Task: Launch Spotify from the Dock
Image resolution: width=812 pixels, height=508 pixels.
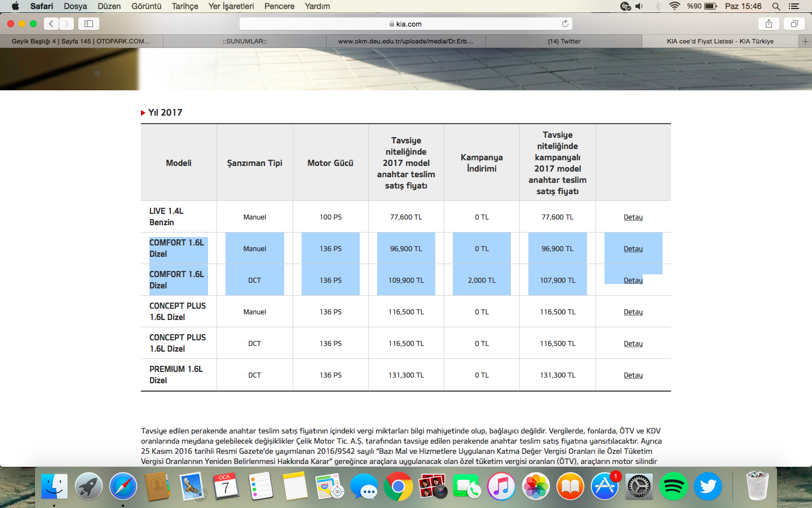Action: pyautogui.click(x=673, y=487)
